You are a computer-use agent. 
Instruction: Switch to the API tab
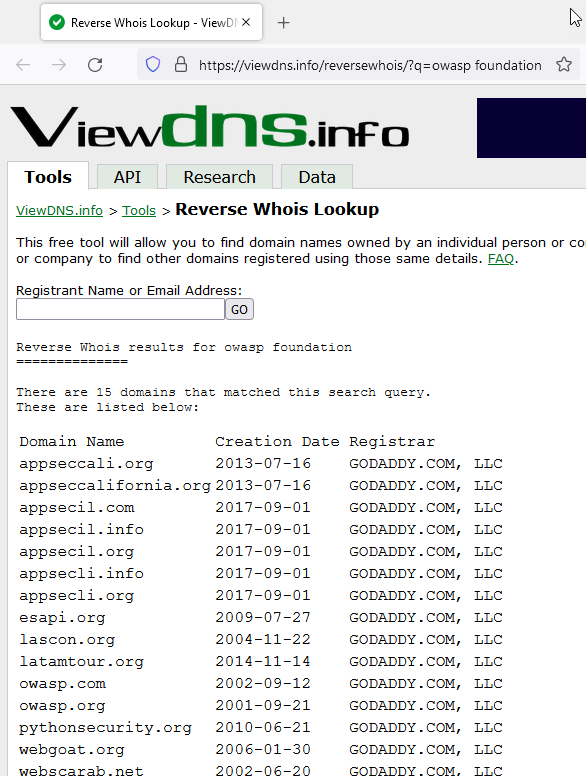pos(127,177)
